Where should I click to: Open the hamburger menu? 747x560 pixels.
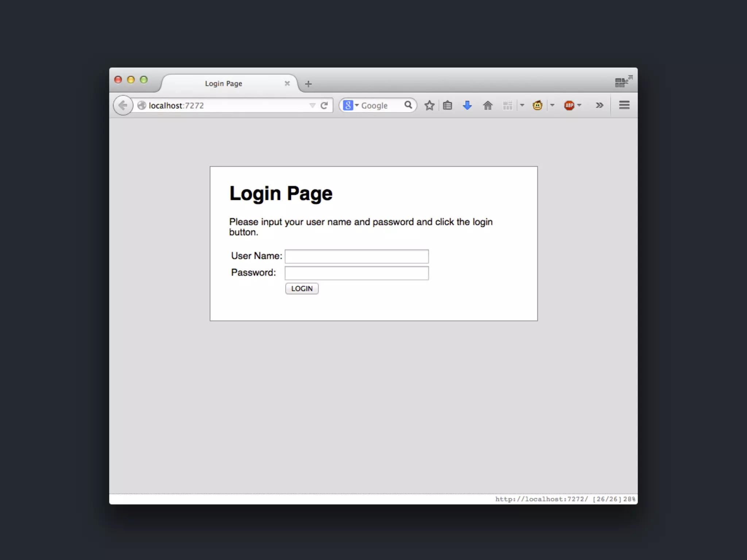624,105
